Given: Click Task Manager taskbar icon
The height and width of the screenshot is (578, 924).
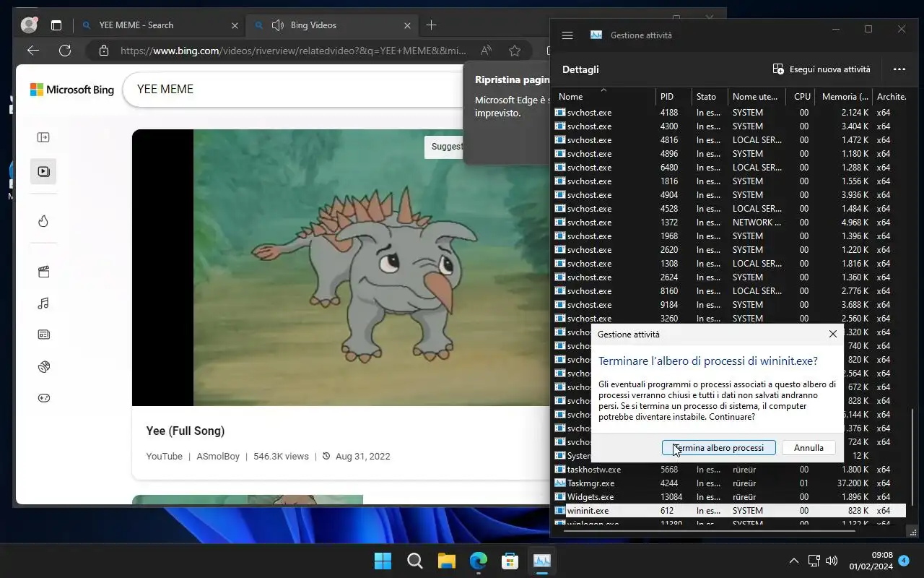Looking at the screenshot, I should point(542,561).
